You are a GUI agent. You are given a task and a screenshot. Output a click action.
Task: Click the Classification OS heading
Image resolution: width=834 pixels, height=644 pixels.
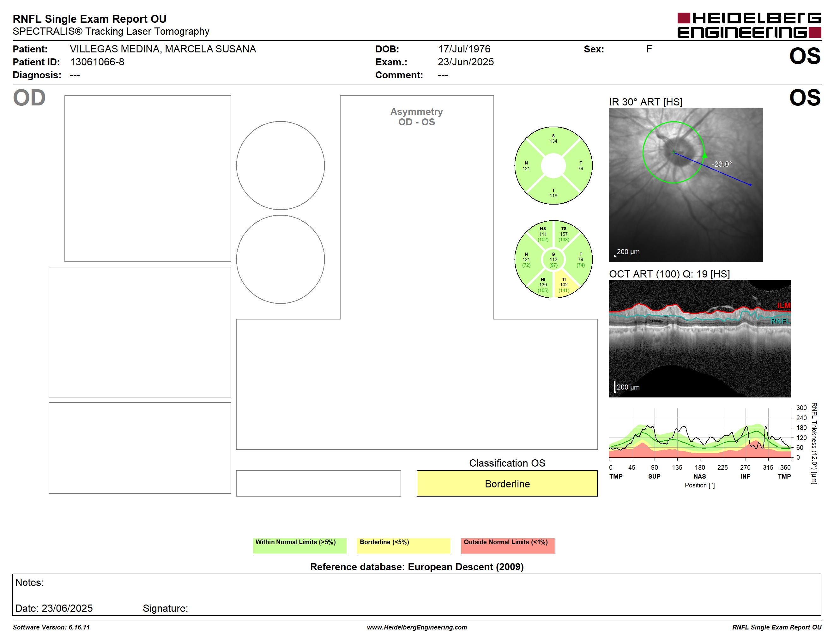pyautogui.click(x=507, y=463)
